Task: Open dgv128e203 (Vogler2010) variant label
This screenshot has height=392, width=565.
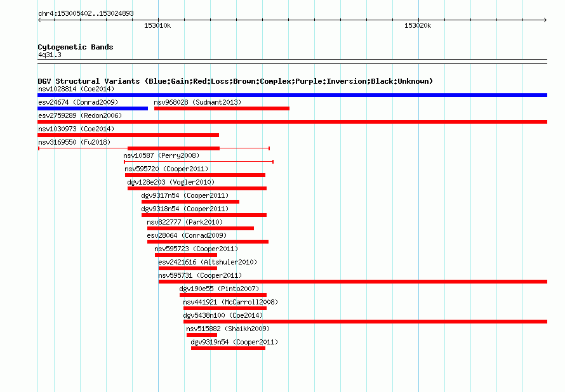Action: 171,182
